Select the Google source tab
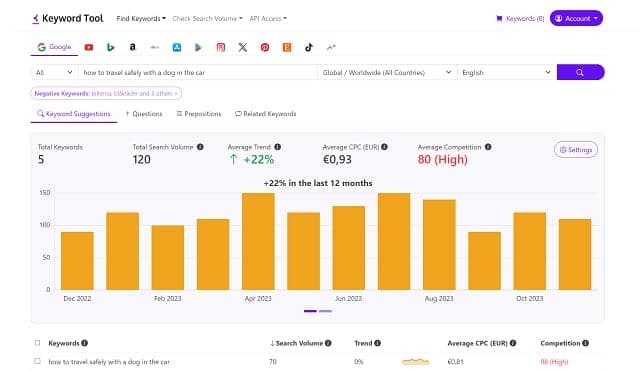The height and width of the screenshot is (371, 640). tap(54, 47)
